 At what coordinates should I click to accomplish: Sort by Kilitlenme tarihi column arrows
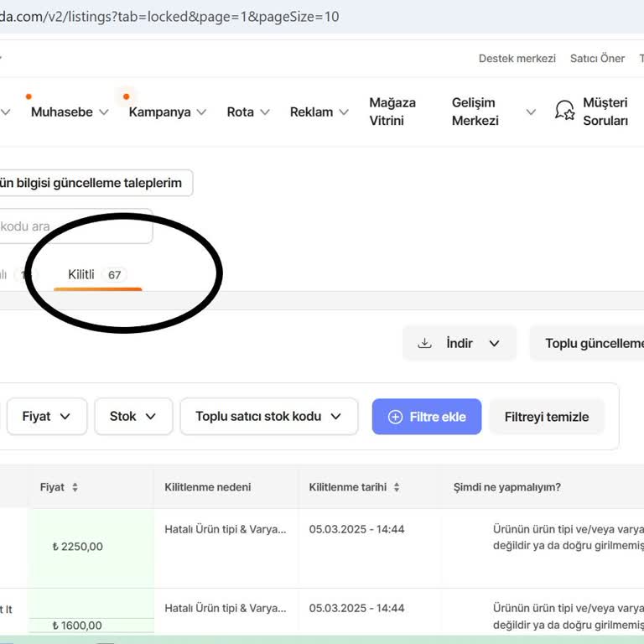(x=397, y=487)
